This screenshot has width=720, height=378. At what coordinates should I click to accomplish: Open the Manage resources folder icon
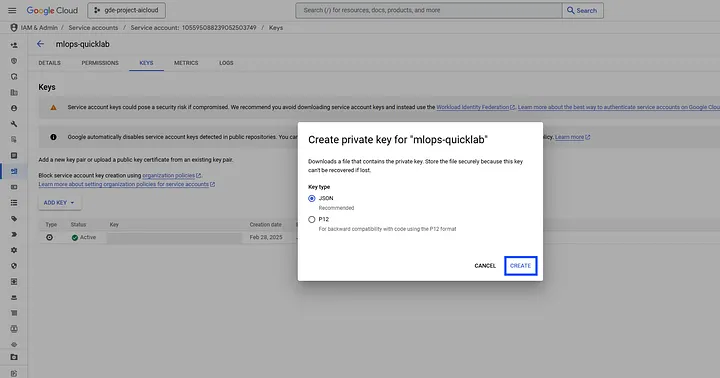14,357
